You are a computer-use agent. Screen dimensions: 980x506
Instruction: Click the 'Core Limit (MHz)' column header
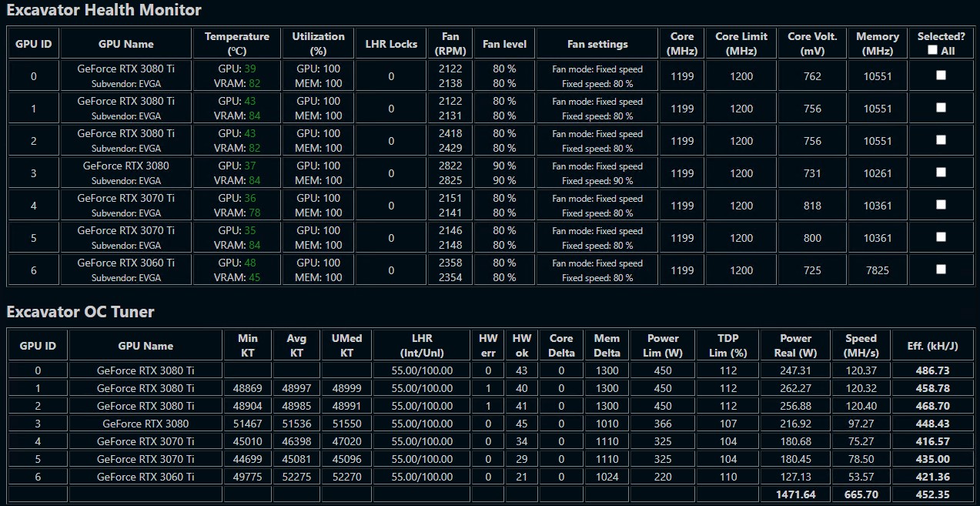(x=741, y=44)
